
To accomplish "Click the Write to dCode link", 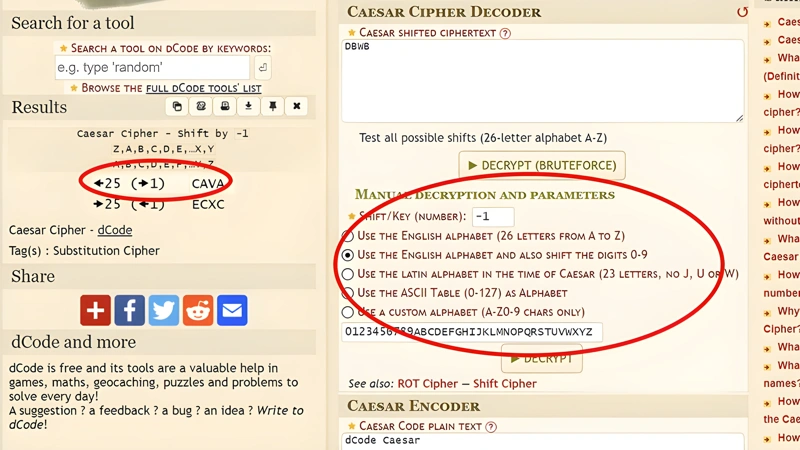I will coord(156,417).
